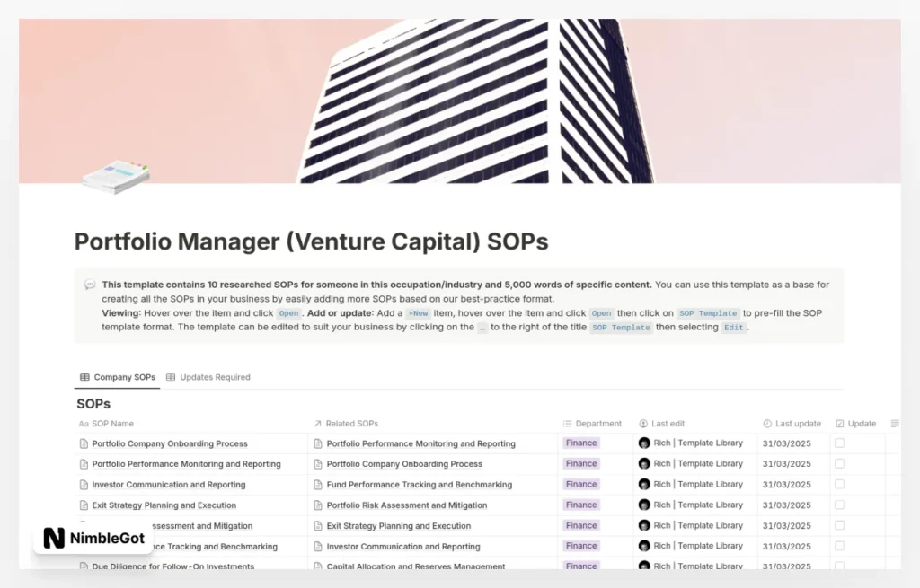Click the arrow icon in the Related SOPs header
The image size is (920, 588).
[x=316, y=423]
